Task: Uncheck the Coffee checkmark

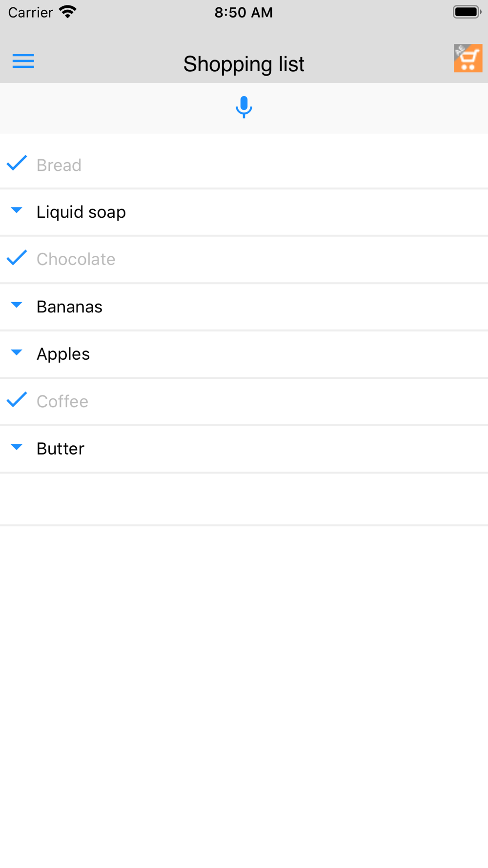Action: [x=17, y=400]
